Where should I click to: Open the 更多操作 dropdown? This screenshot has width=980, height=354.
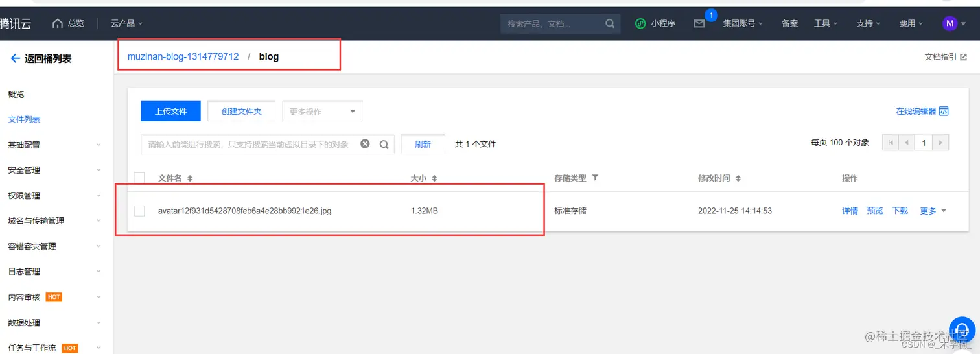coord(322,112)
